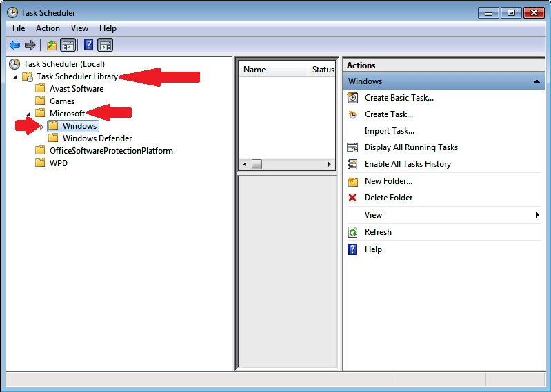Image resolution: width=551 pixels, height=392 pixels.
Task: Click the Games folder icon
Action: [41, 101]
